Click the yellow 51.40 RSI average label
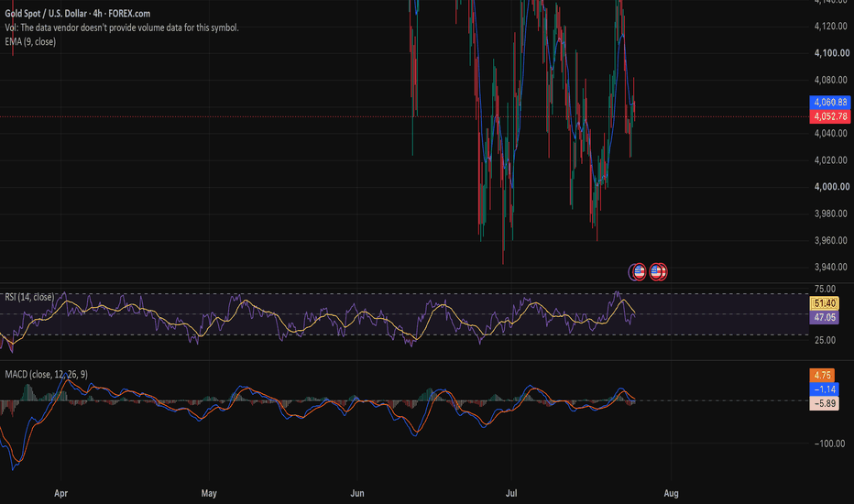Screen dimensions: 854x504 (x=825, y=303)
